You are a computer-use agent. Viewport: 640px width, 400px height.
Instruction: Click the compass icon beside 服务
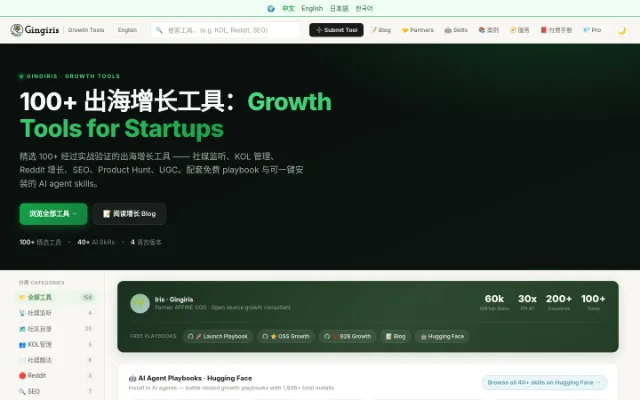(x=513, y=30)
